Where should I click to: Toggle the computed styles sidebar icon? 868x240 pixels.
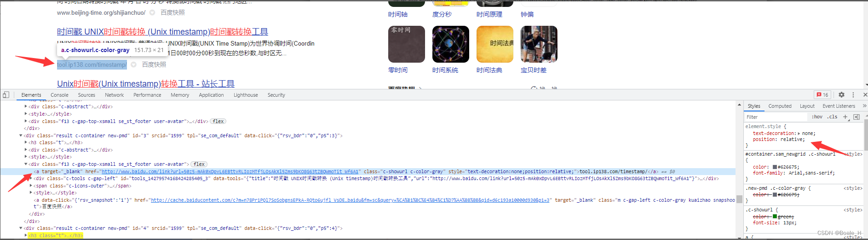(857, 117)
